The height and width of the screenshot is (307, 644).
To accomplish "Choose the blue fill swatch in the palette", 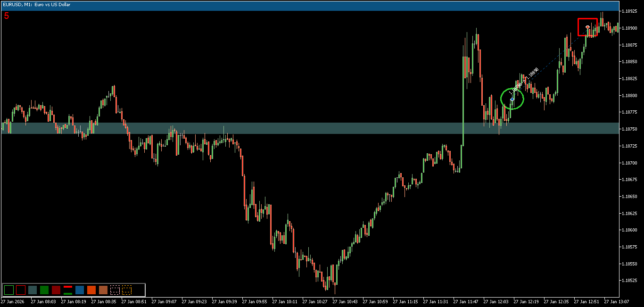I will coord(80,290).
